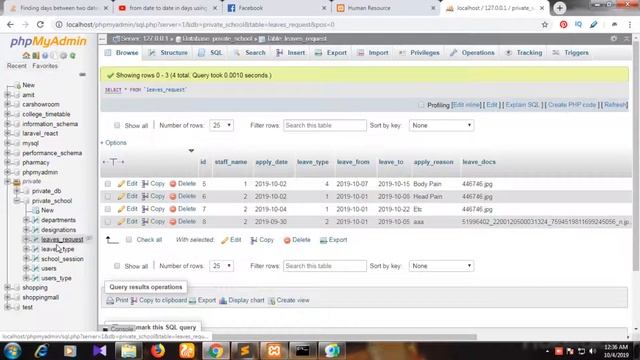Open Visual Studio from taskbar

point(100,351)
